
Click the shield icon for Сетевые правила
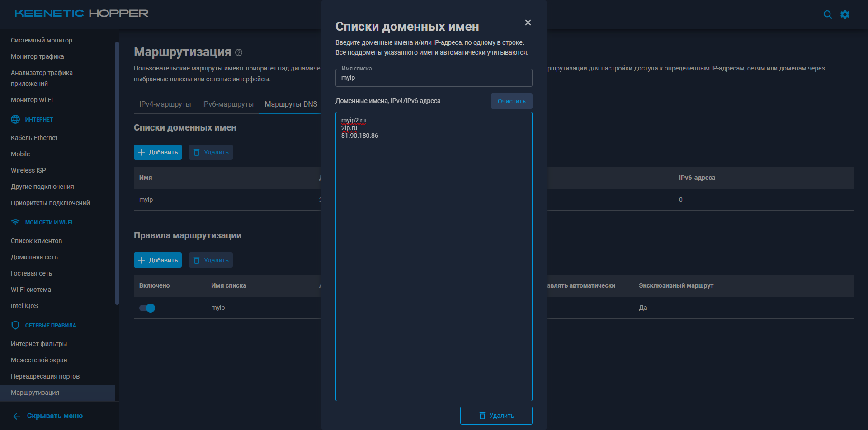pyautogui.click(x=15, y=325)
